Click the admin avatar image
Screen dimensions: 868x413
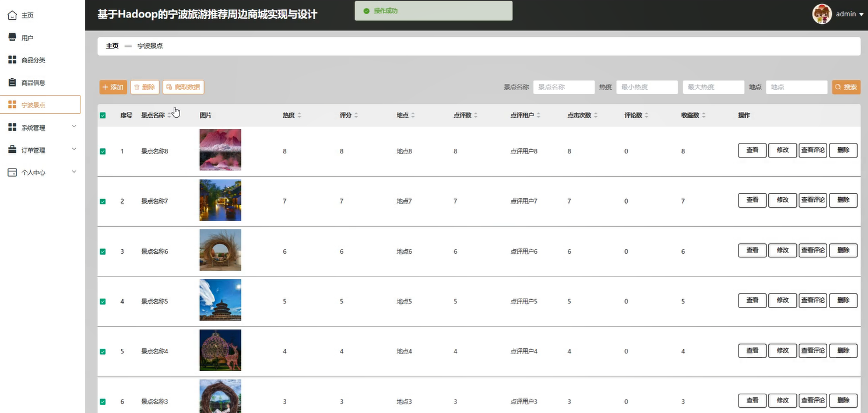pos(822,14)
